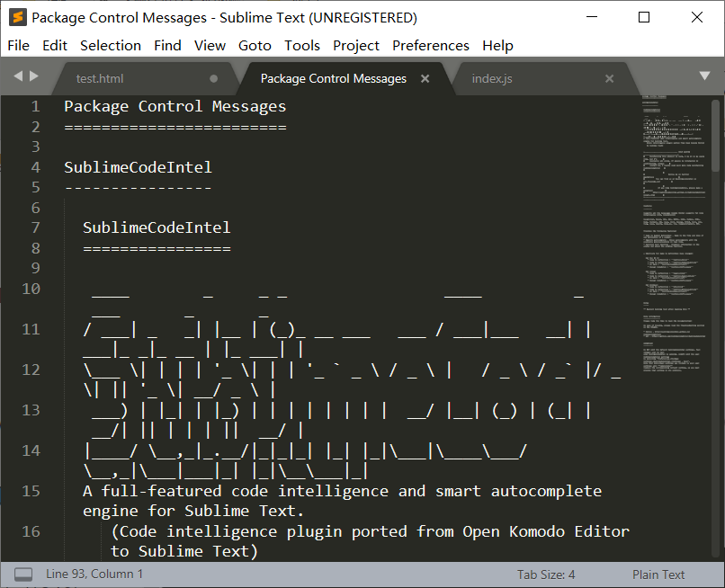The height and width of the screenshot is (588, 725).
Task: Close the Sublime Text window
Action: pyautogui.click(x=697, y=17)
